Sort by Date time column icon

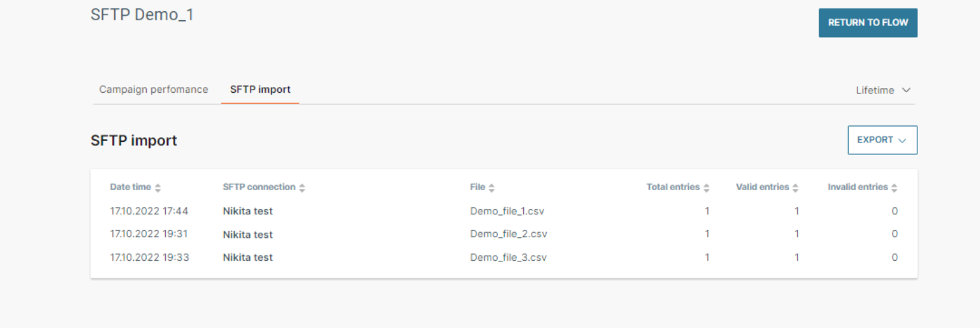(158, 188)
